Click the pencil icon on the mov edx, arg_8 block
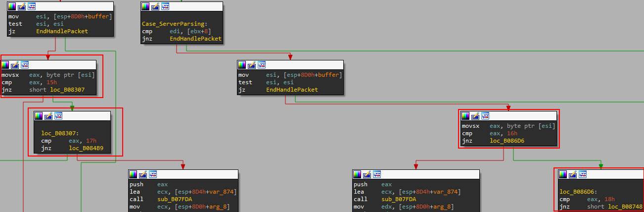The image size is (644, 212). [367, 174]
